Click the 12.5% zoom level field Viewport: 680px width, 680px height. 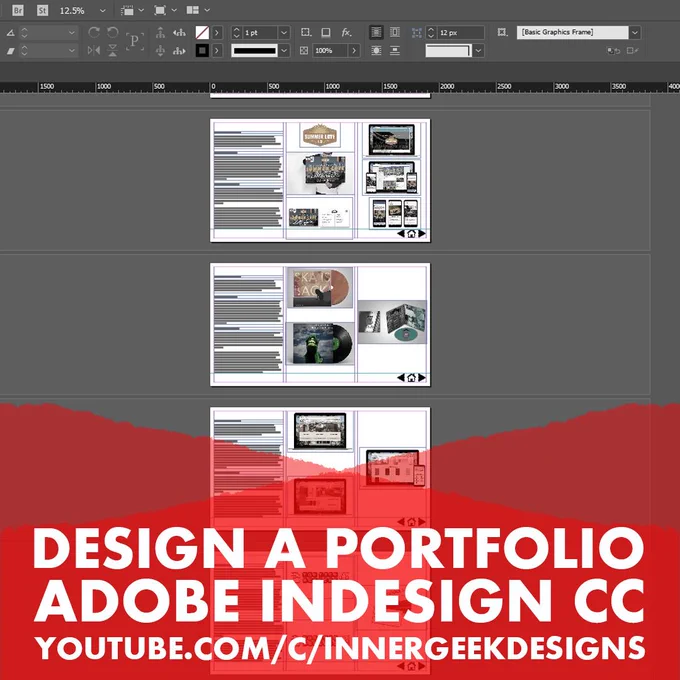click(72, 10)
